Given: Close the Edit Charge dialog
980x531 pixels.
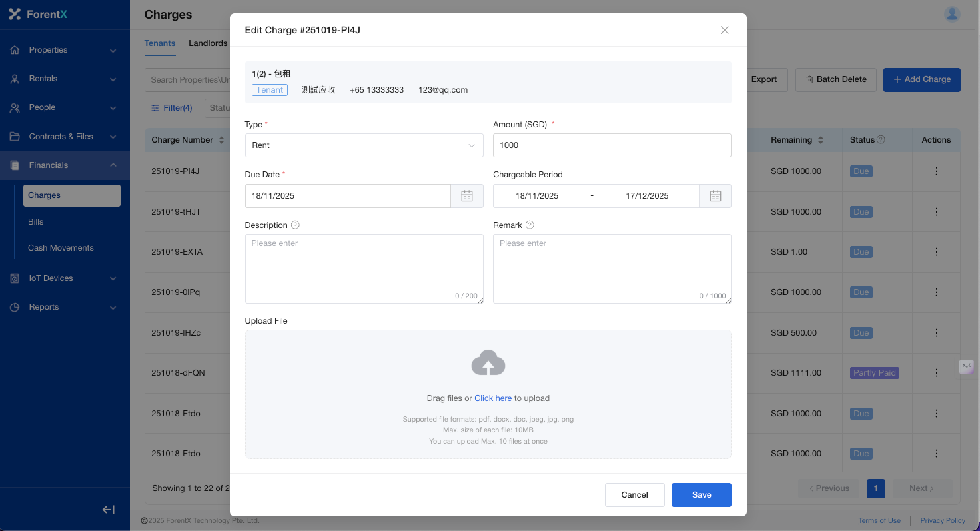Looking at the screenshot, I should click(724, 30).
